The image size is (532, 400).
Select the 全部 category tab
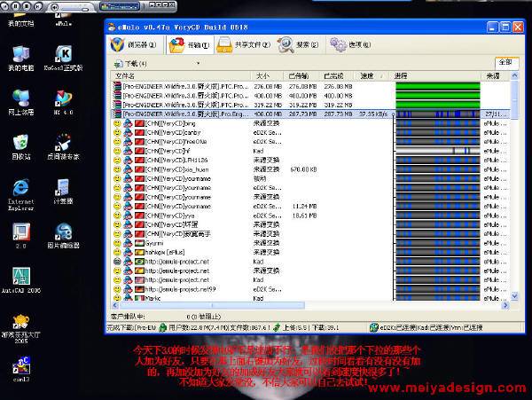tap(505, 62)
